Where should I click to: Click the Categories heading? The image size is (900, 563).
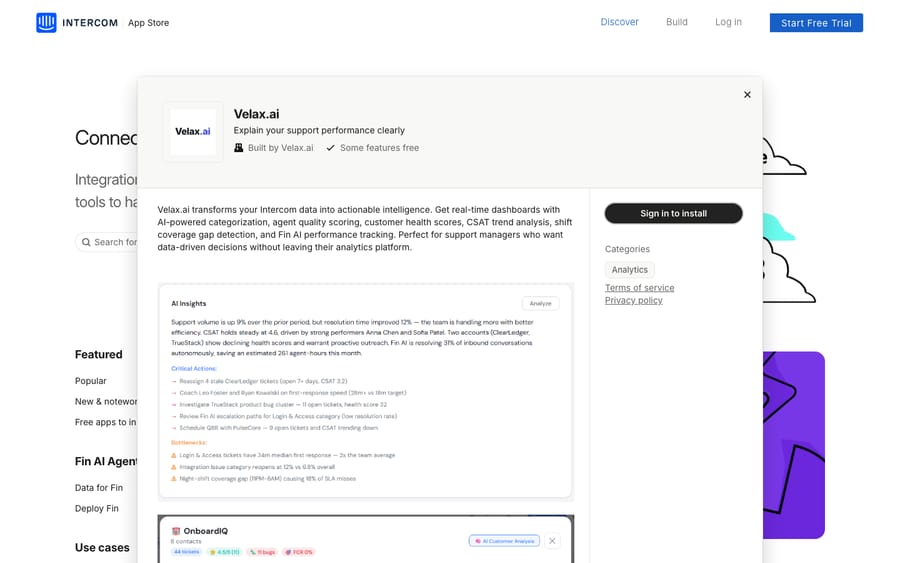(627, 249)
